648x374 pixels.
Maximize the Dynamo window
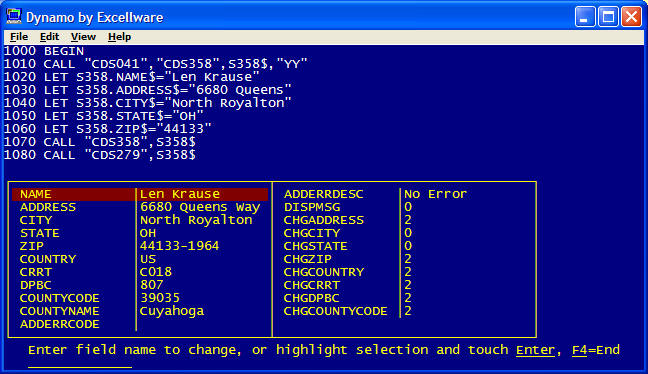608,17
